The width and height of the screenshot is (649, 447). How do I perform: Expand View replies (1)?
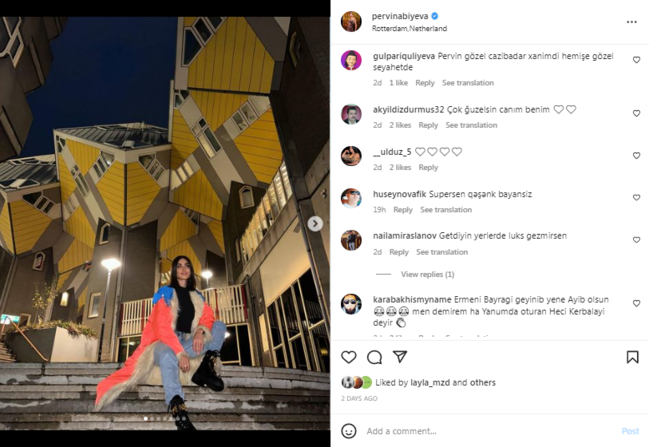[427, 274]
